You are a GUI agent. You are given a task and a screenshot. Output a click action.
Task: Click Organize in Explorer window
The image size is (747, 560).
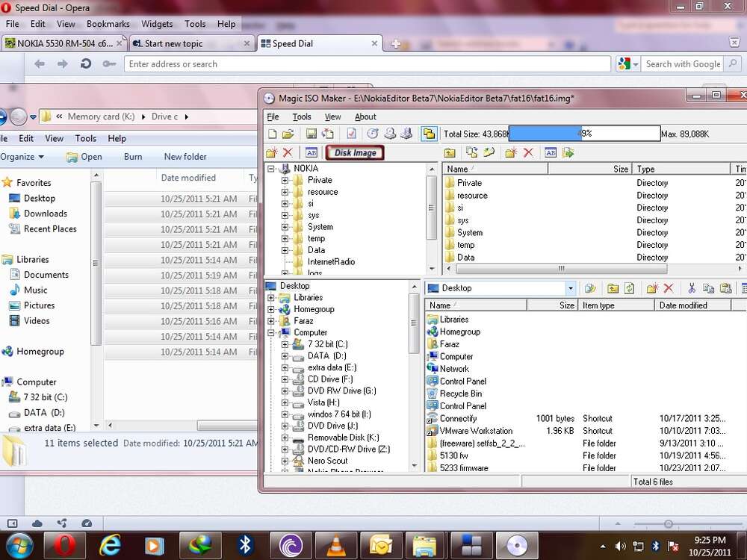[22, 157]
